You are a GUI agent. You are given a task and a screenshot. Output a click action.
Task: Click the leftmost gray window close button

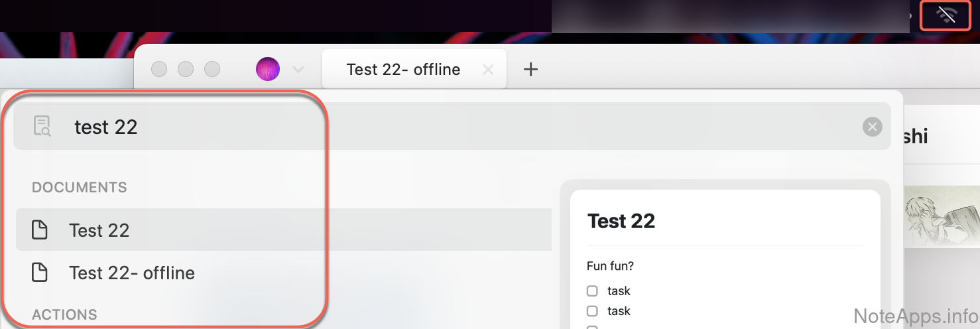(x=159, y=69)
